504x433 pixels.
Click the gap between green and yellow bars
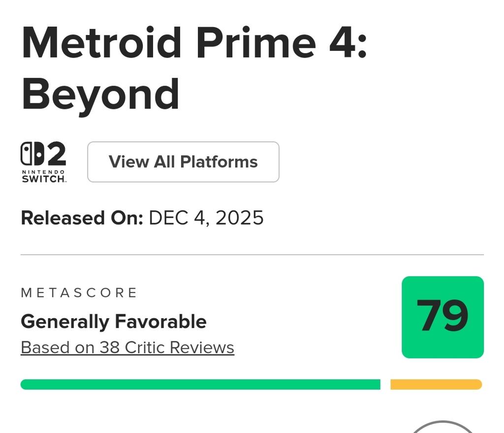[x=385, y=384]
